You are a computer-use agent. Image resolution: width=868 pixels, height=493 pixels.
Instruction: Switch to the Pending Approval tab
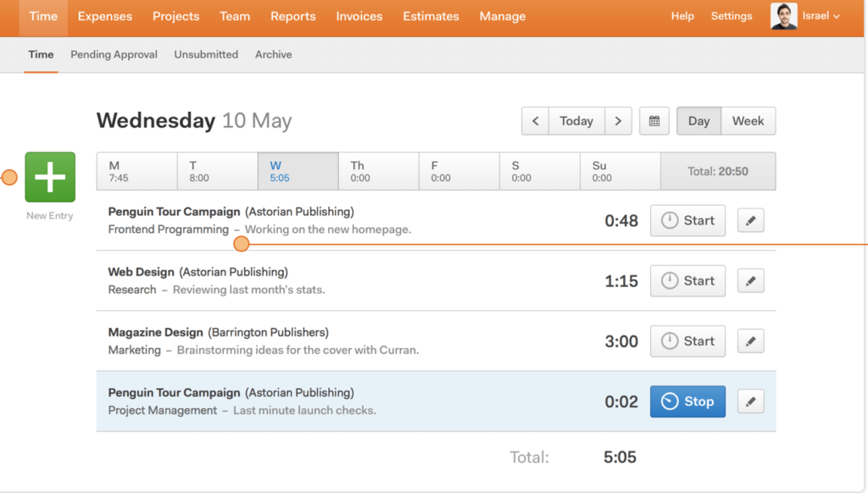[x=114, y=54]
